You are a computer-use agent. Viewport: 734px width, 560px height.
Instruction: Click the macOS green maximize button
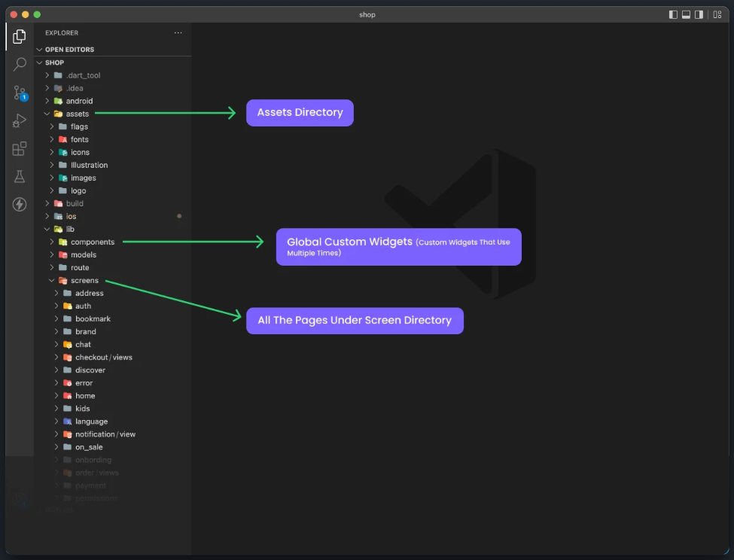click(x=37, y=14)
